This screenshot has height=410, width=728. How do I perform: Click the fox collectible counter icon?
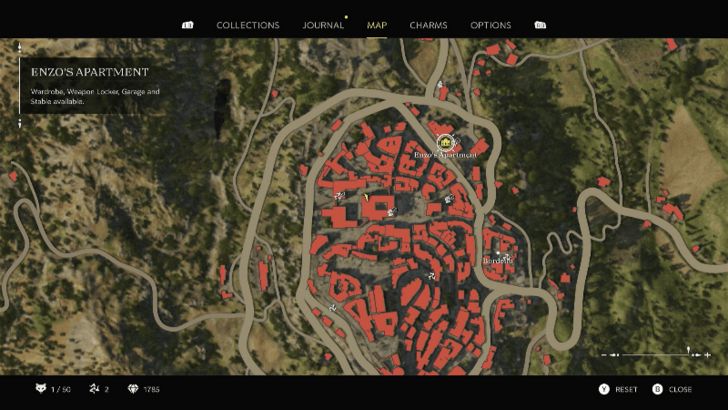(x=41, y=388)
